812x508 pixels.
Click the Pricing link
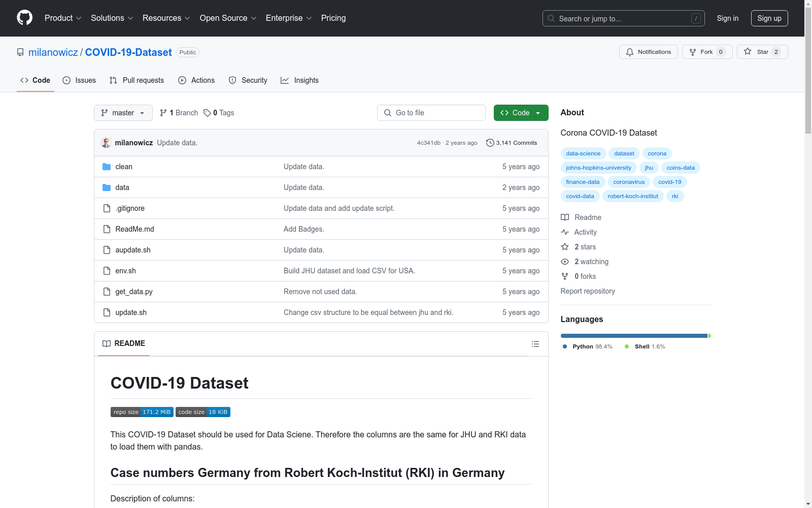click(x=333, y=18)
